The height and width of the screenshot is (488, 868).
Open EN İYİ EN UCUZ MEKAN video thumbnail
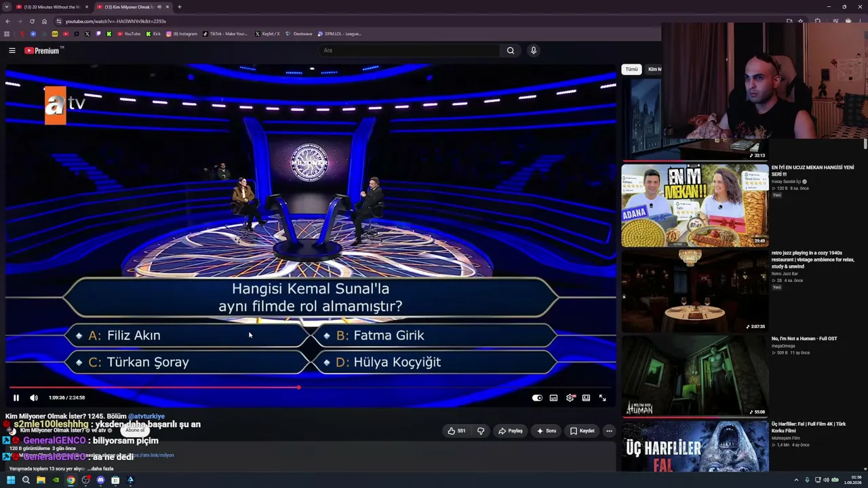(x=695, y=205)
